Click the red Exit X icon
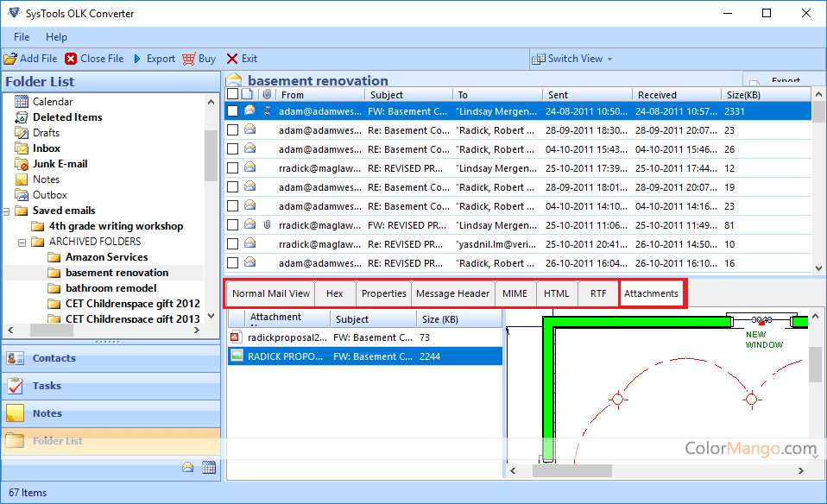The image size is (827, 504). click(x=232, y=59)
